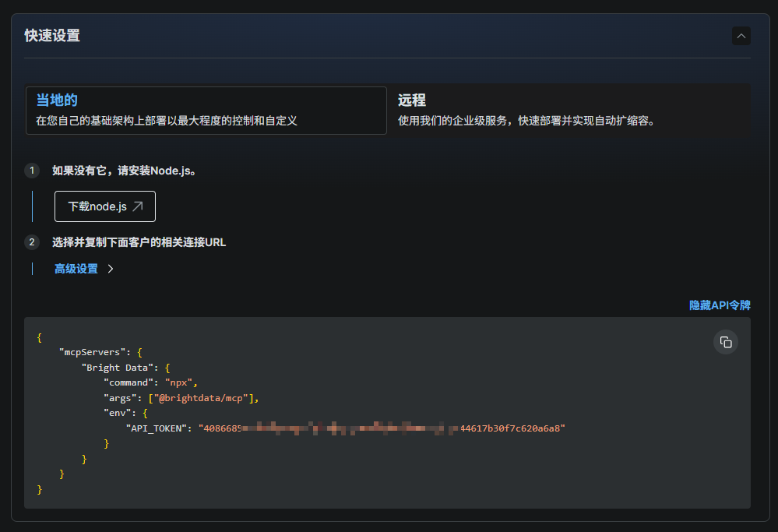Collapse the 快速设置 panel with the chevron

(741, 36)
